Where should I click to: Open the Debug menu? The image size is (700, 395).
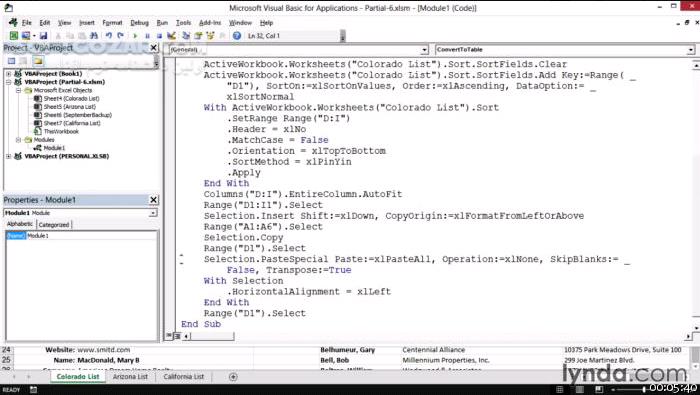[139, 23]
